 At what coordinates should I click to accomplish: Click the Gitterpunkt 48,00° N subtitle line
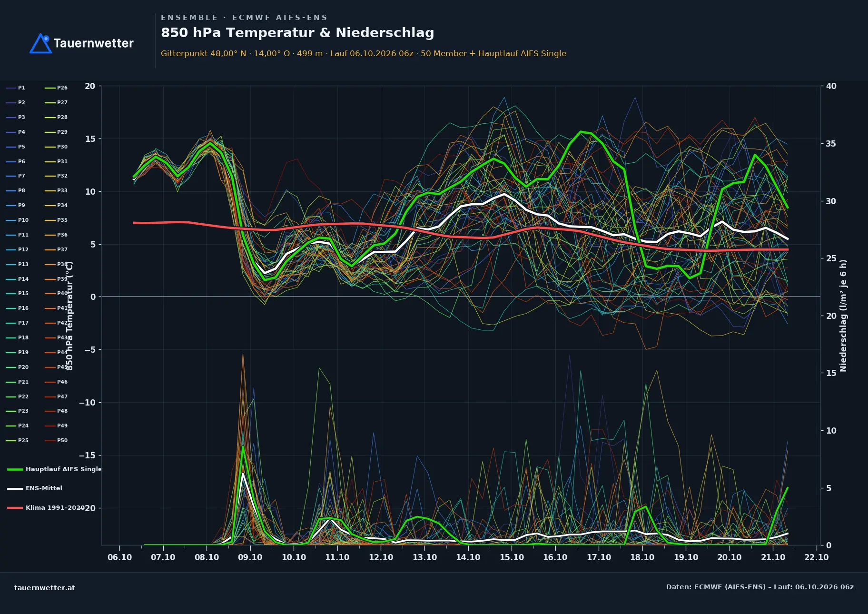point(364,53)
